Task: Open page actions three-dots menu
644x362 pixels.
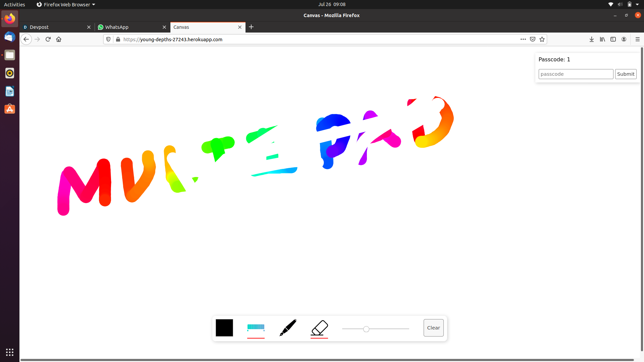Action: point(523,39)
